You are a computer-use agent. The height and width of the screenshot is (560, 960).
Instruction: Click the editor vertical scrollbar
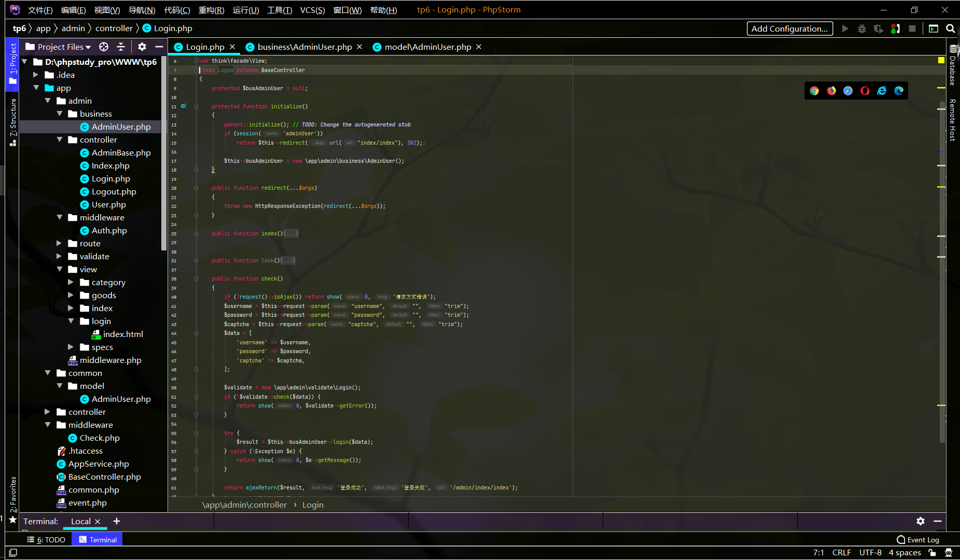click(942, 272)
